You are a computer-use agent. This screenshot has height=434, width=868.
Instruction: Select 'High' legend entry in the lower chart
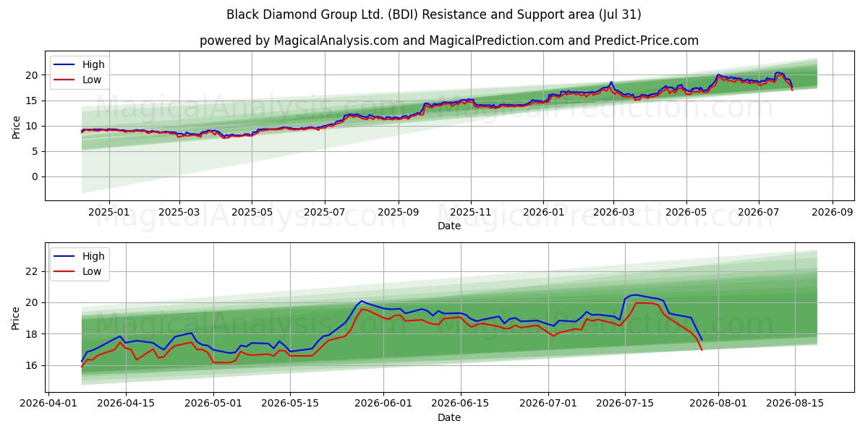[x=80, y=256]
